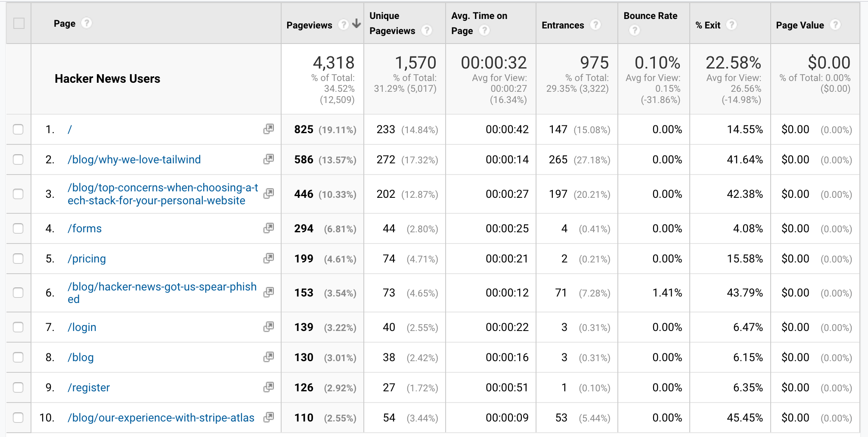The image size is (868, 437).
Task: Click the 45.45% exit cell
Action: (x=745, y=418)
